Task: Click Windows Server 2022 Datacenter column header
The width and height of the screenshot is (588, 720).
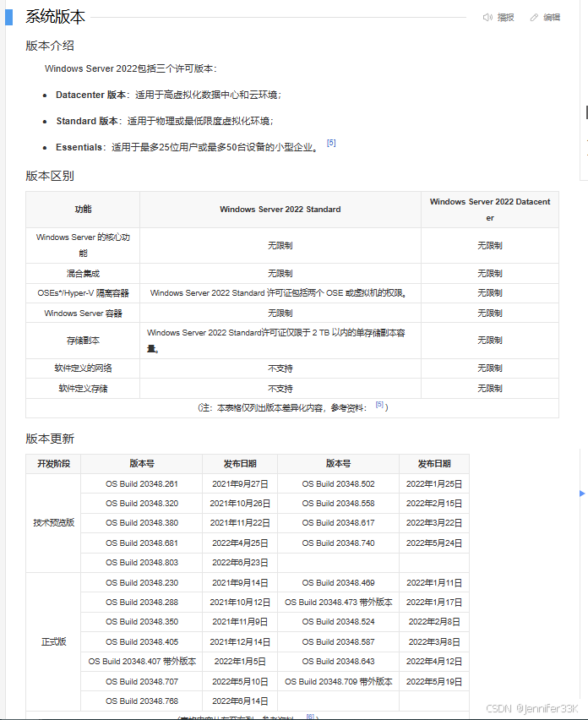Action: pos(490,210)
